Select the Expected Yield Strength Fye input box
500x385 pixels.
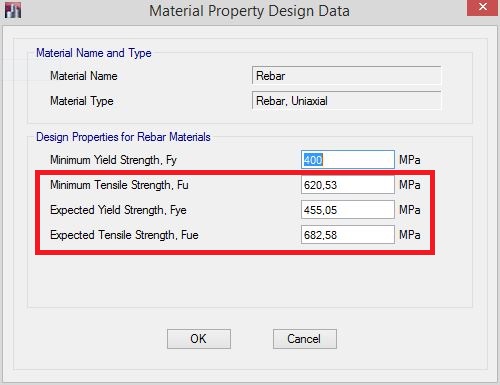[348, 210]
